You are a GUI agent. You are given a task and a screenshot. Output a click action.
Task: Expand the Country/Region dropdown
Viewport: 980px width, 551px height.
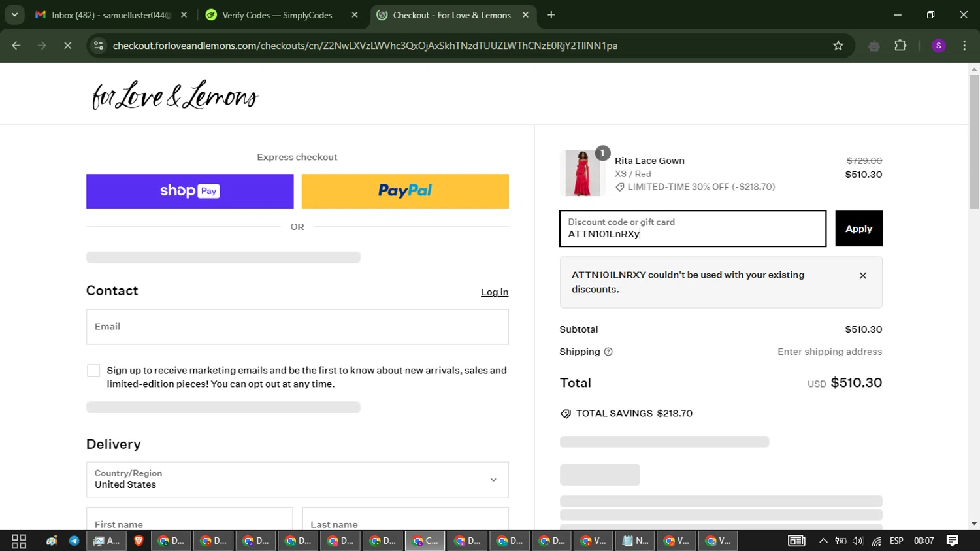coord(297,480)
